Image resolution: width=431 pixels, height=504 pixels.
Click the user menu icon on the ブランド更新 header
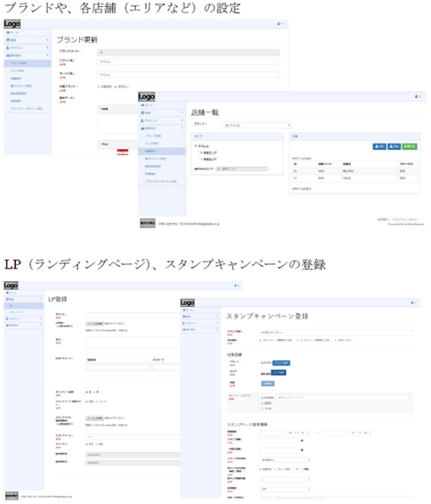click(280, 23)
